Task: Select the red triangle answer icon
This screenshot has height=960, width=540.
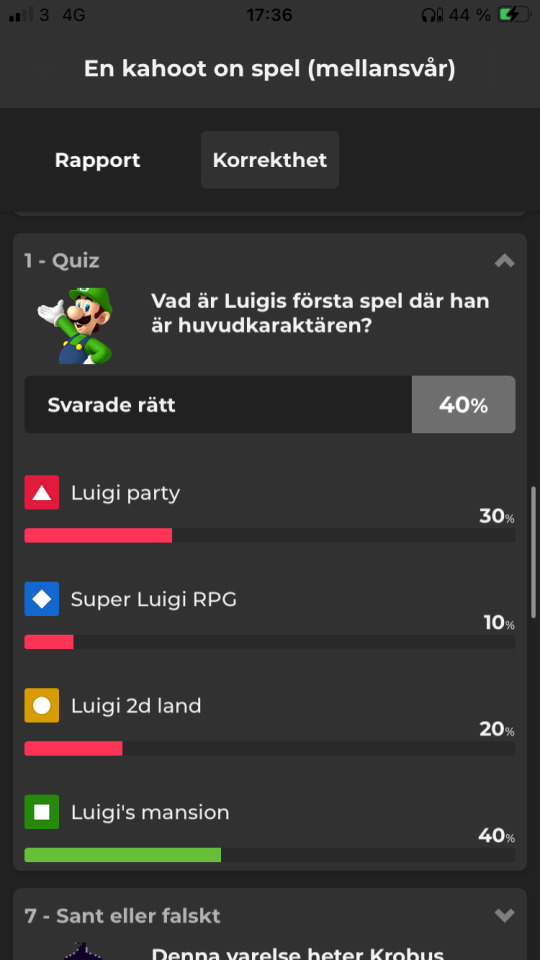Action: point(42,492)
